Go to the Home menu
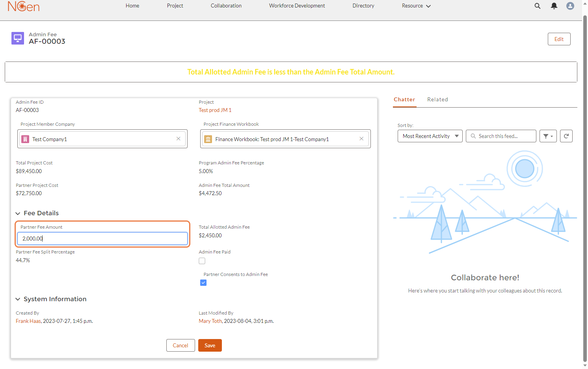This screenshot has width=588, height=369. click(132, 6)
